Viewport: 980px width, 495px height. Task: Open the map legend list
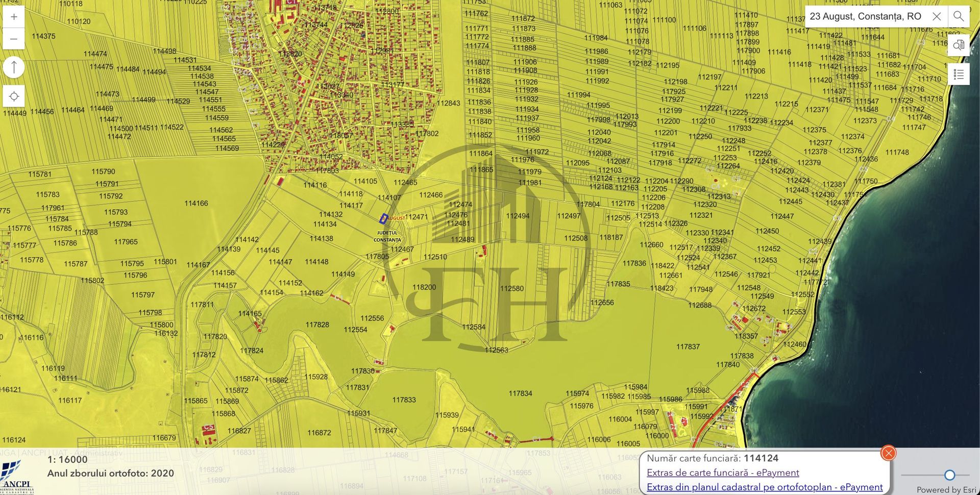click(x=959, y=75)
